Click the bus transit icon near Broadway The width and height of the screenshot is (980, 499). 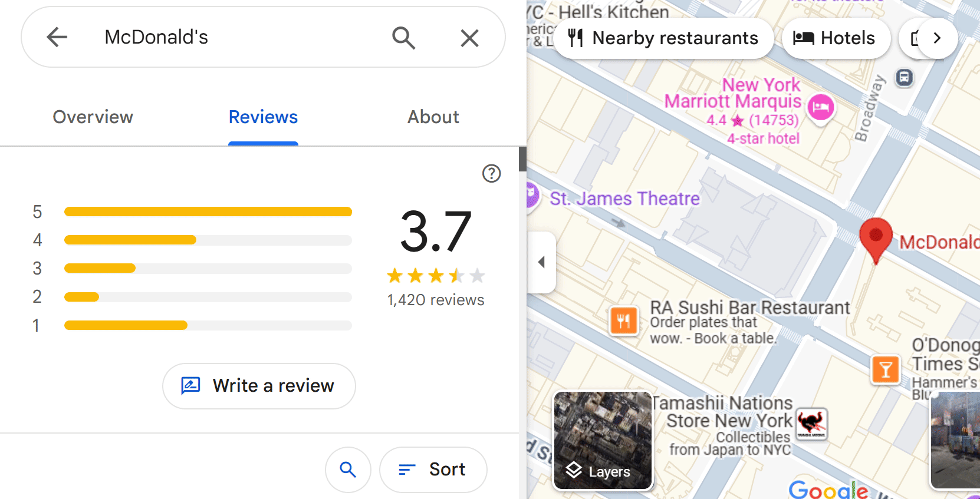(904, 77)
